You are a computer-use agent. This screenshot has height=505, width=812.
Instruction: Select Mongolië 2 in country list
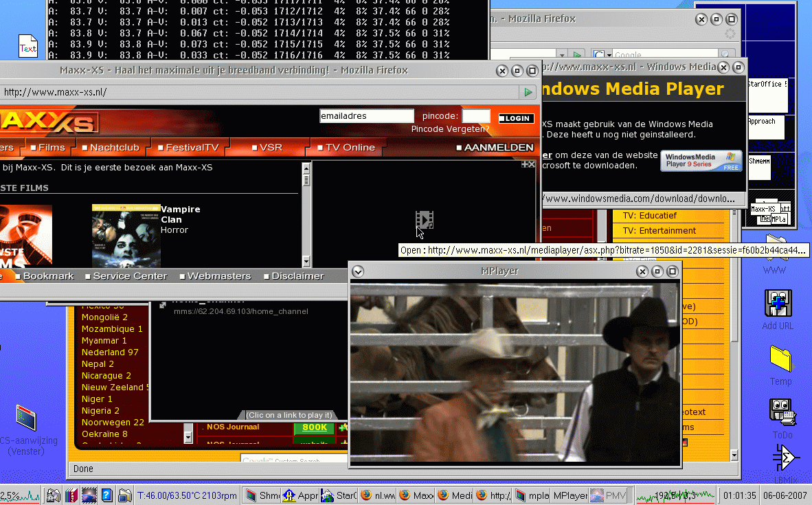tap(104, 317)
